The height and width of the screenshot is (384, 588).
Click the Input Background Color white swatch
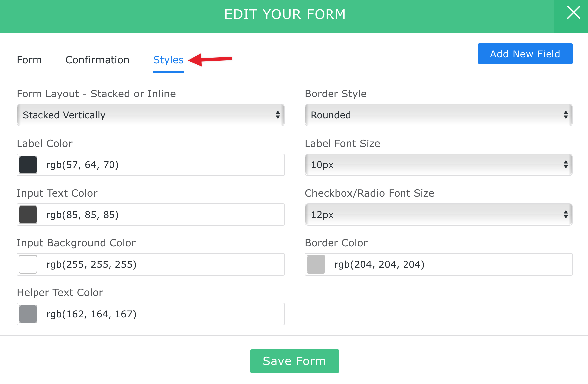[x=28, y=264]
